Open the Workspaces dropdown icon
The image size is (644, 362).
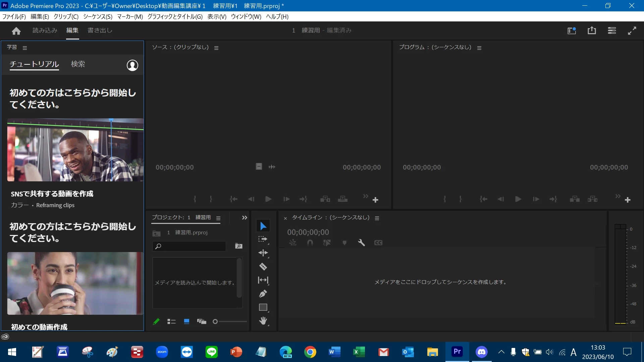[x=572, y=31]
